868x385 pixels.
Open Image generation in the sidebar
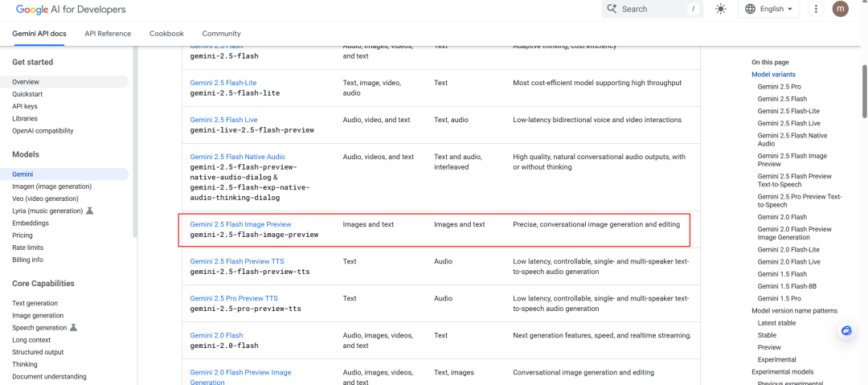(x=38, y=316)
